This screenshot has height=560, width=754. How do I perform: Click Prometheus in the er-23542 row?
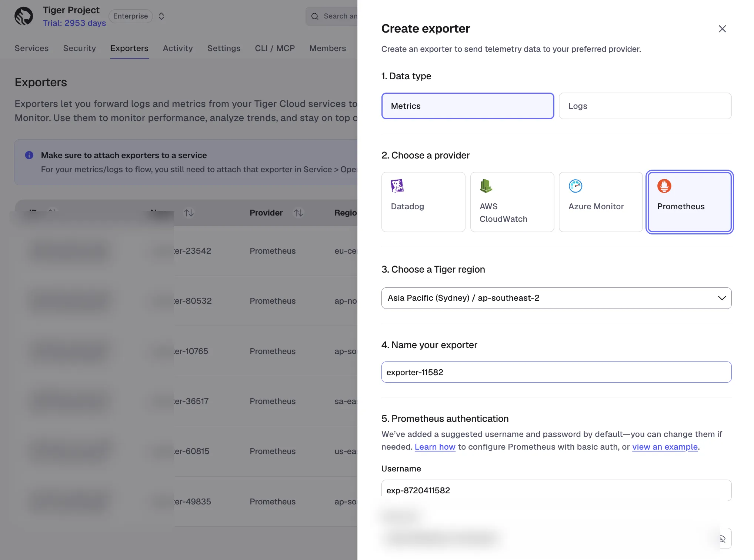pos(273,251)
